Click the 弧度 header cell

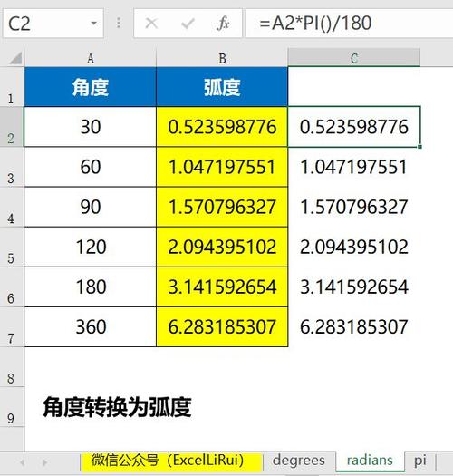click(222, 87)
